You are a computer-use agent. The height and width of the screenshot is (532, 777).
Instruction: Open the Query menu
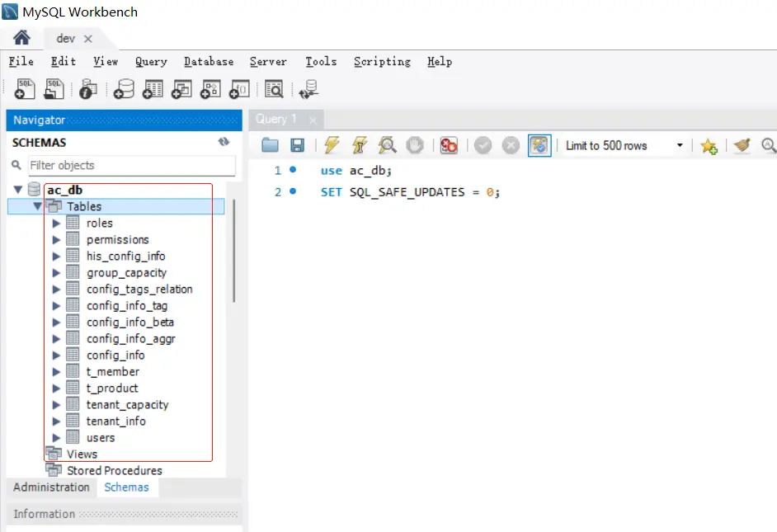151,61
